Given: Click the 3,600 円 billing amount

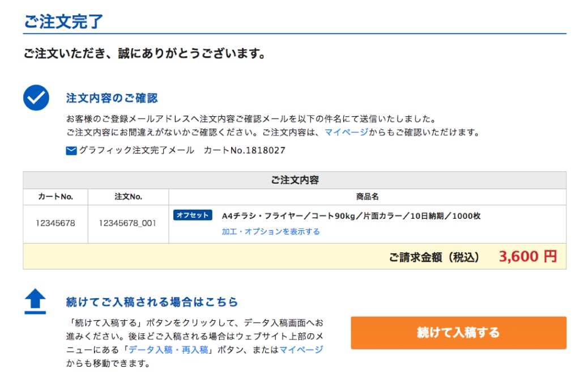Looking at the screenshot, I should click(528, 257).
